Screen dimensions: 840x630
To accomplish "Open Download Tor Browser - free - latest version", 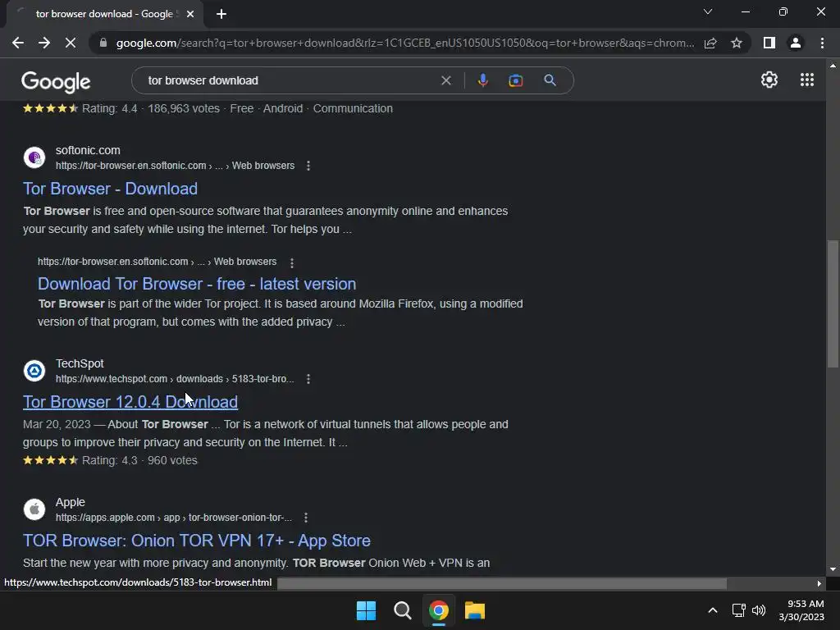I will point(197,284).
